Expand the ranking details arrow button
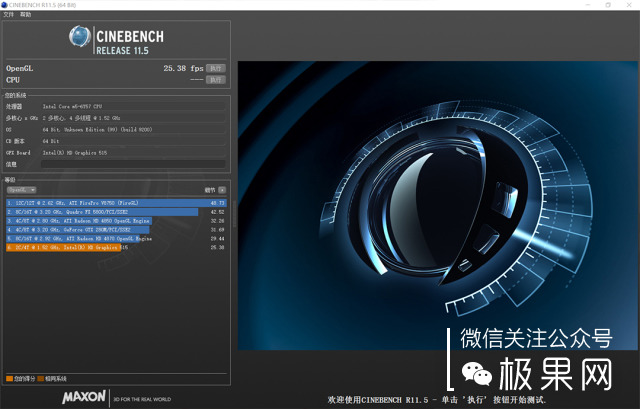The height and width of the screenshot is (409, 640). pyautogui.click(x=223, y=189)
